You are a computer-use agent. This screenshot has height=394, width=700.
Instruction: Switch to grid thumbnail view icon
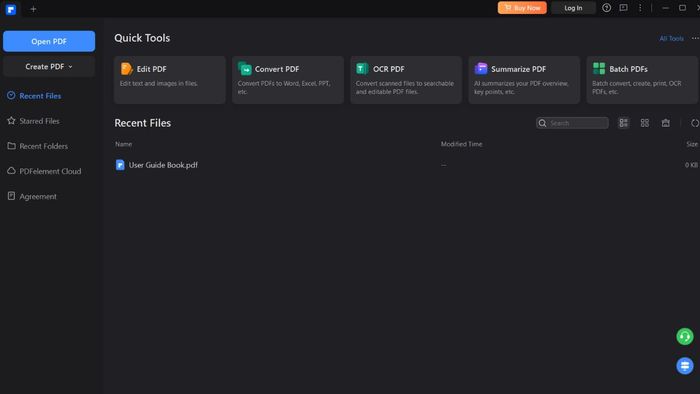pyautogui.click(x=645, y=123)
